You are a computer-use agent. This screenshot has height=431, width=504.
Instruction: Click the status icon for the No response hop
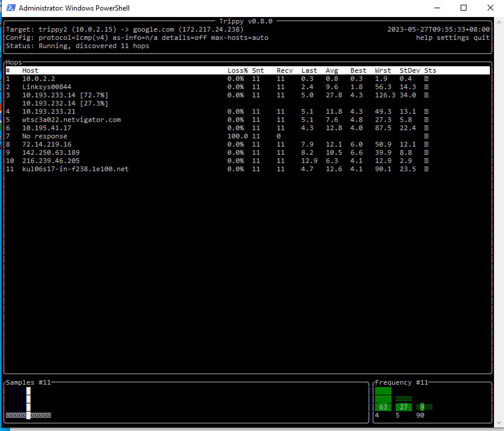click(x=426, y=136)
